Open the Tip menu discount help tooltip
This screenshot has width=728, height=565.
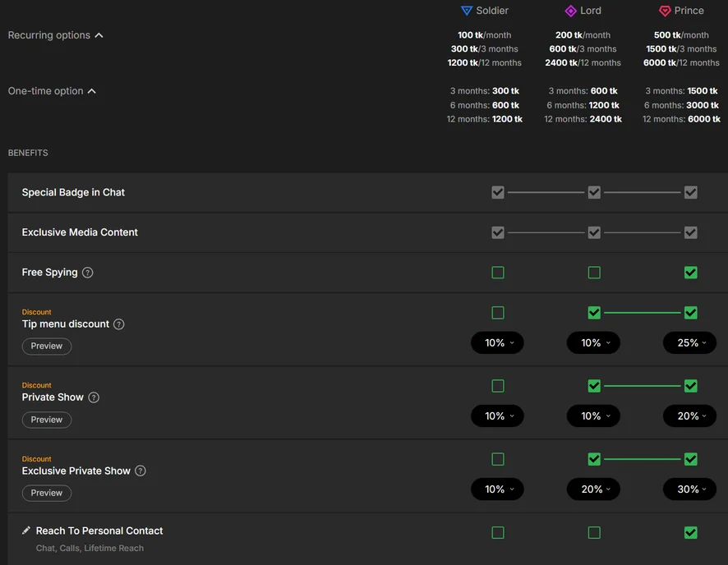coord(119,324)
